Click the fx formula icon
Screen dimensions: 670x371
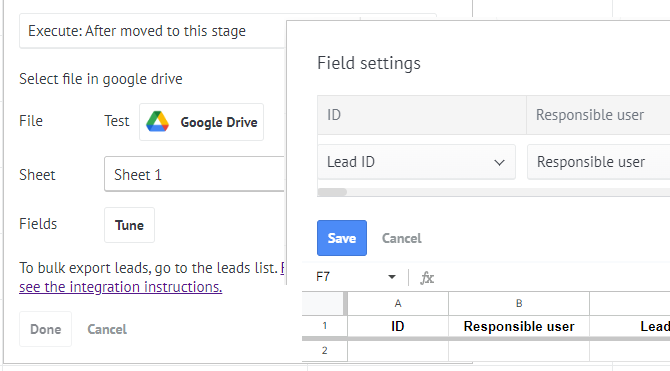(427, 278)
